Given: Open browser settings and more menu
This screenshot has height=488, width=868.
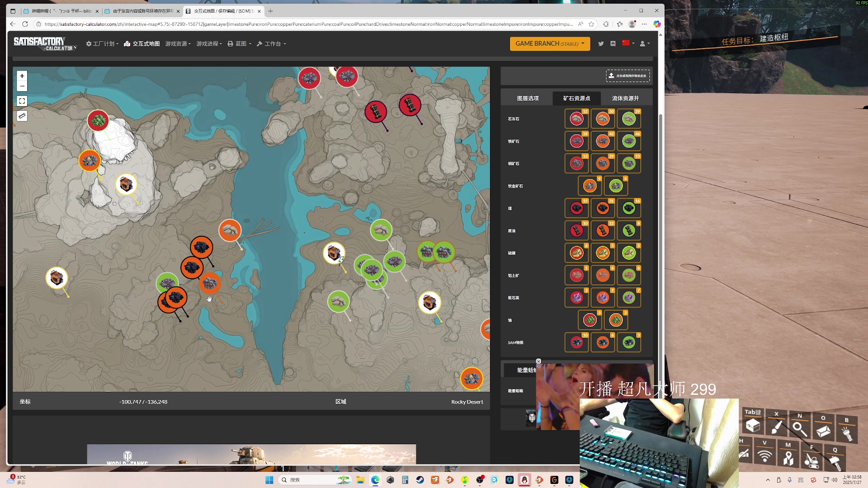Looking at the screenshot, I should pyautogui.click(x=644, y=24).
